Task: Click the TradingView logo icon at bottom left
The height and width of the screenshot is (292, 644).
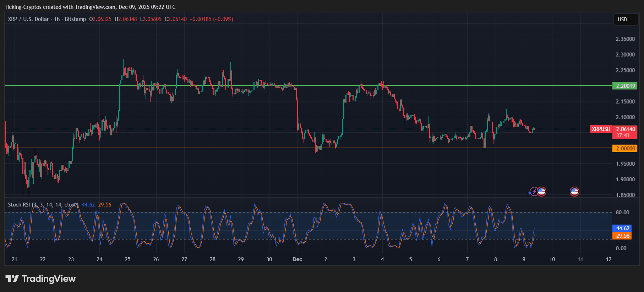Action: coord(12,279)
